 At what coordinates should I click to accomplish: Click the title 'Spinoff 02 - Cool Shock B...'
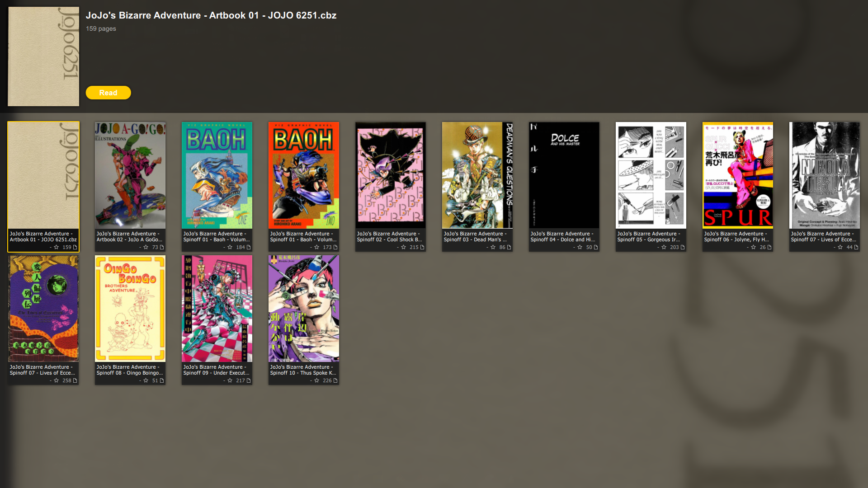point(390,239)
